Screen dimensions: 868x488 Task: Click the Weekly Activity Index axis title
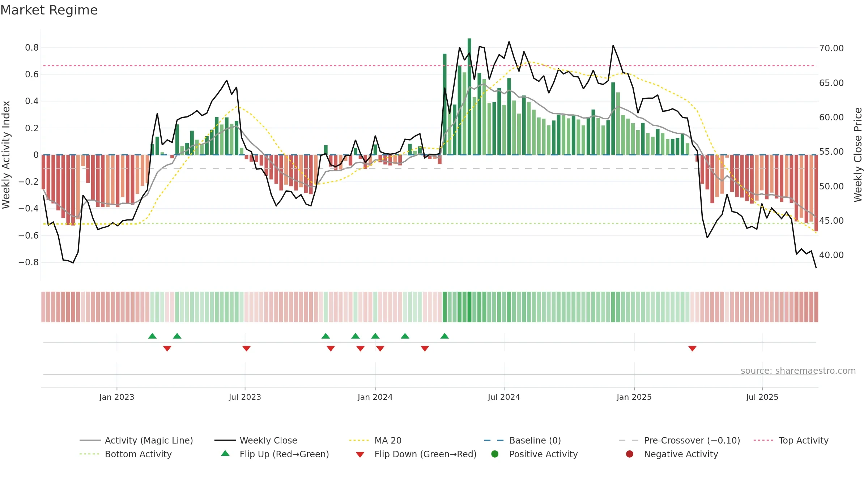tap(6, 155)
